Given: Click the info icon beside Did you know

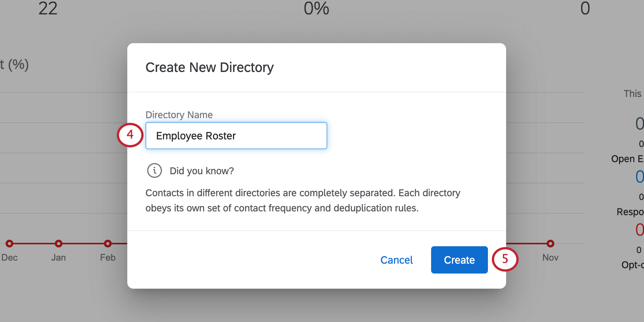Looking at the screenshot, I should tap(155, 170).
